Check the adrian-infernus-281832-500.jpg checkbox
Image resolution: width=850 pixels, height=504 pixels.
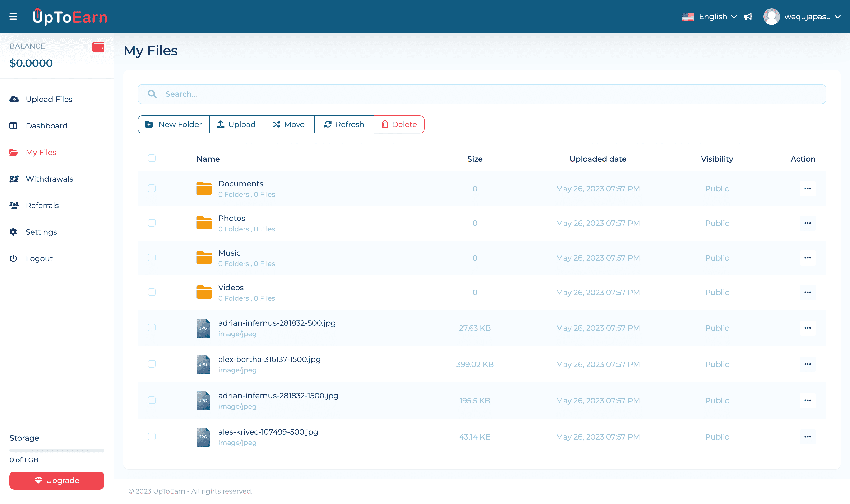click(152, 328)
